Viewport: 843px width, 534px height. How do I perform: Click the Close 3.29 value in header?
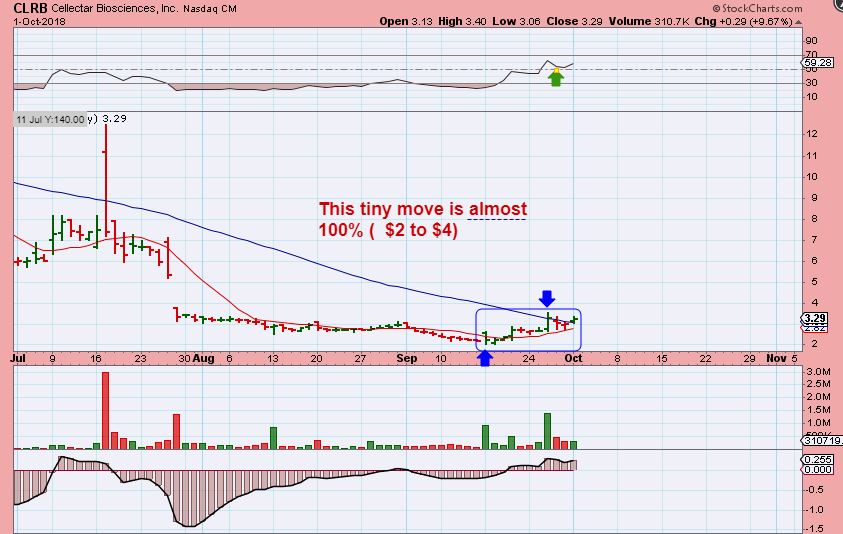[x=574, y=22]
